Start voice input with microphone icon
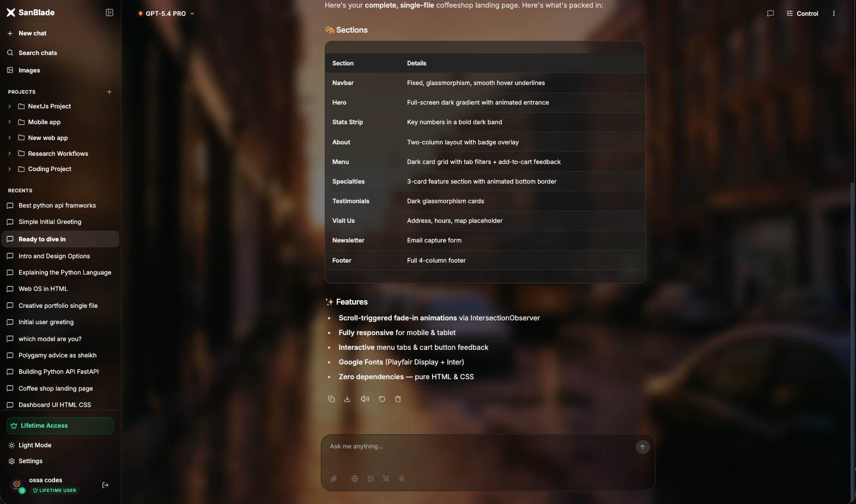Image resolution: width=856 pixels, height=504 pixels. (x=402, y=478)
